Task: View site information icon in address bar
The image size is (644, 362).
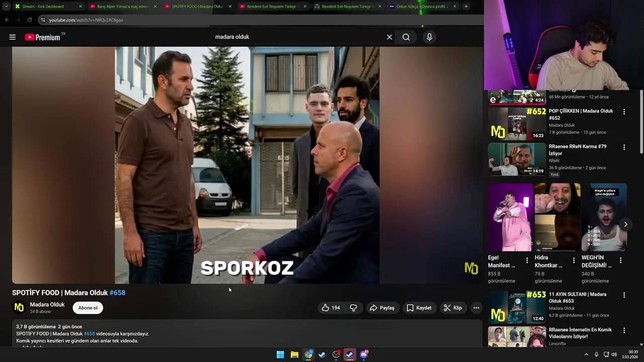Action: [43, 20]
